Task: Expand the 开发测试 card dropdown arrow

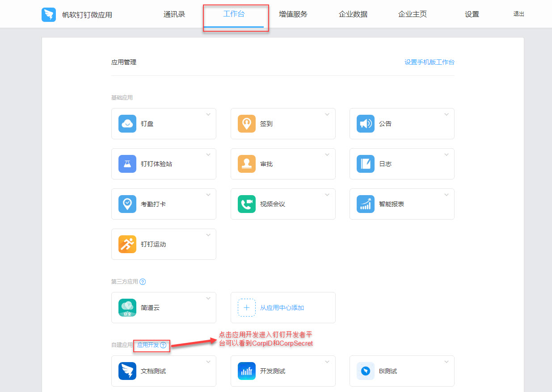Action: click(328, 362)
